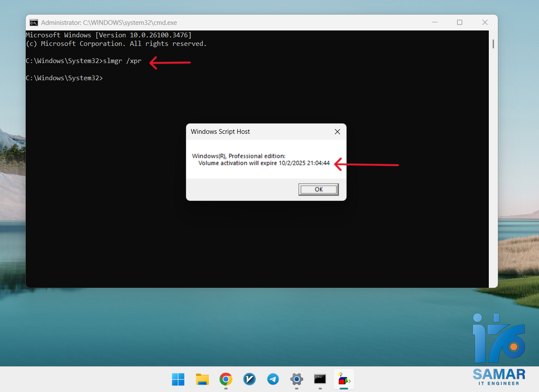Close the Administrator cmd.exe window
This screenshot has height=392, width=539.
[x=485, y=22]
